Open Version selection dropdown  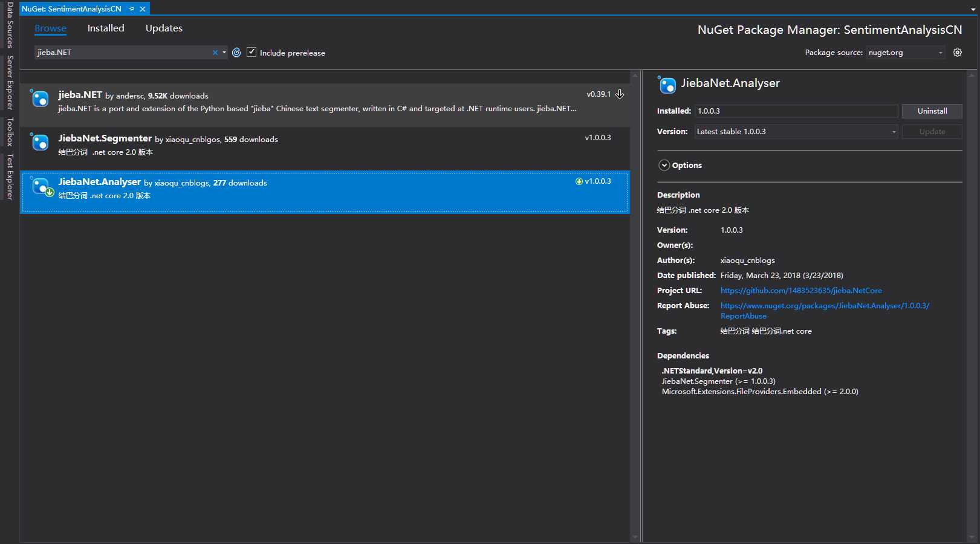[x=796, y=132]
